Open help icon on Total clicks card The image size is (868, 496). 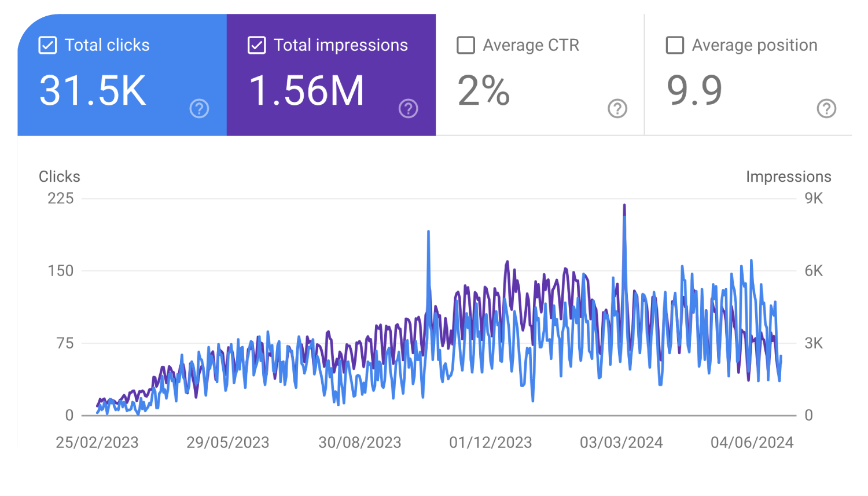(x=199, y=108)
